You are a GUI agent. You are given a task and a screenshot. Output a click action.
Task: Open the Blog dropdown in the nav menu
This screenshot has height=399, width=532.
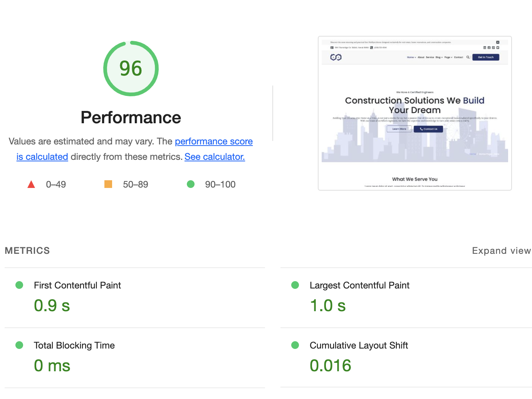(438, 57)
